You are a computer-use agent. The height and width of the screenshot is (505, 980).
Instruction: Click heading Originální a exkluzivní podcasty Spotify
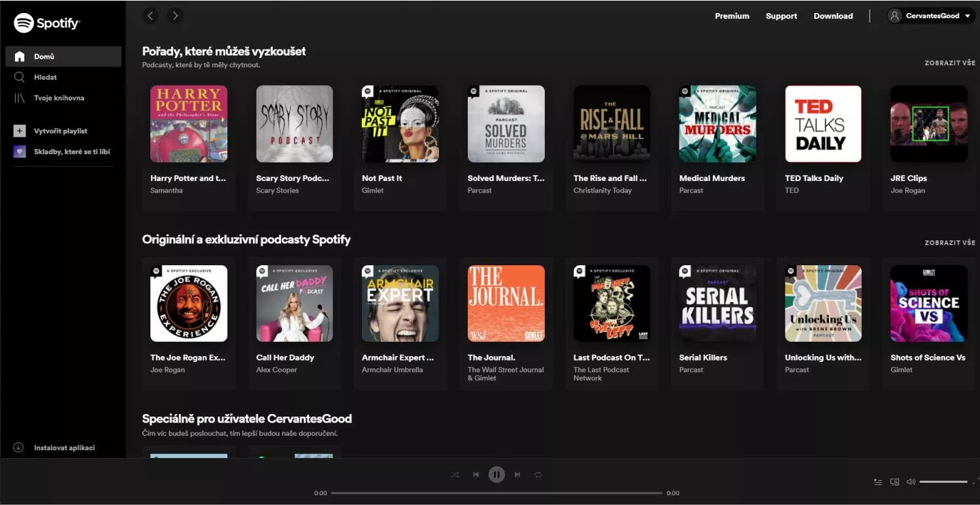click(246, 239)
